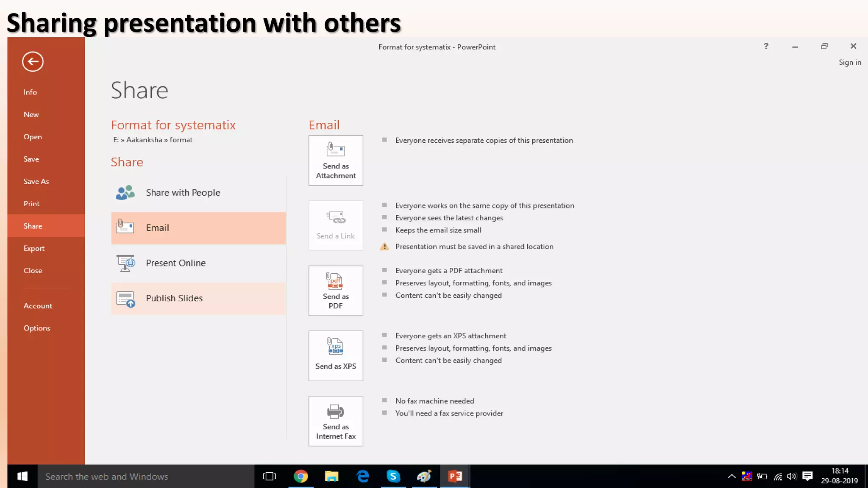Open Microsoft Edge from the taskbar
This screenshot has width=868, height=488.
363,477
